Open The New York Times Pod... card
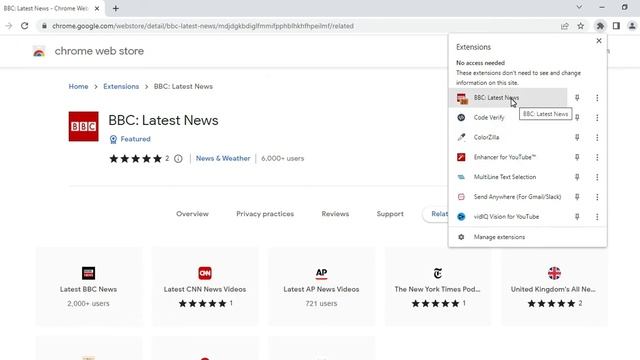This screenshot has width=640, height=360. pyautogui.click(x=438, y=286)
